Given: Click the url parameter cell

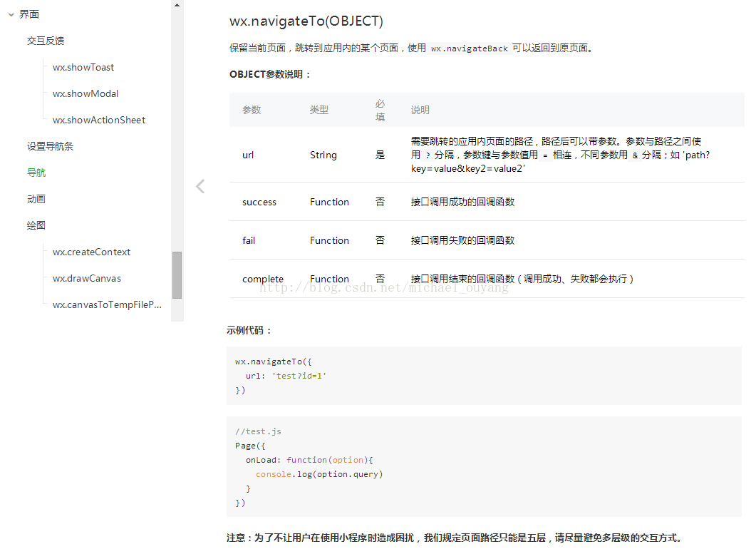Looking at the screenshot, I should point(248,155).
